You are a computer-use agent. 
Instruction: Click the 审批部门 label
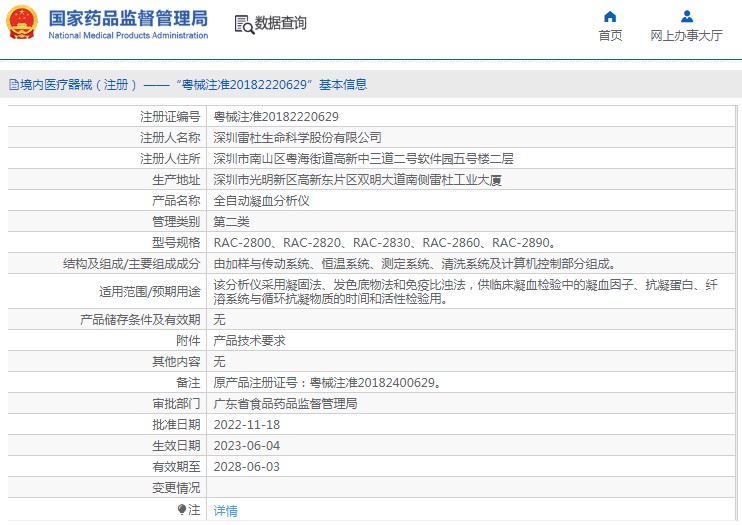[x=176, y=404]
